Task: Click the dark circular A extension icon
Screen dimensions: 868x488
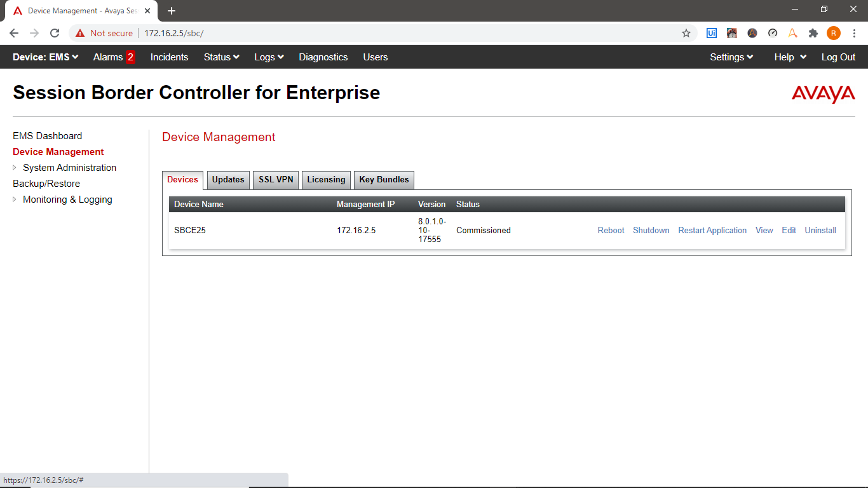Action: pos(752,33)
